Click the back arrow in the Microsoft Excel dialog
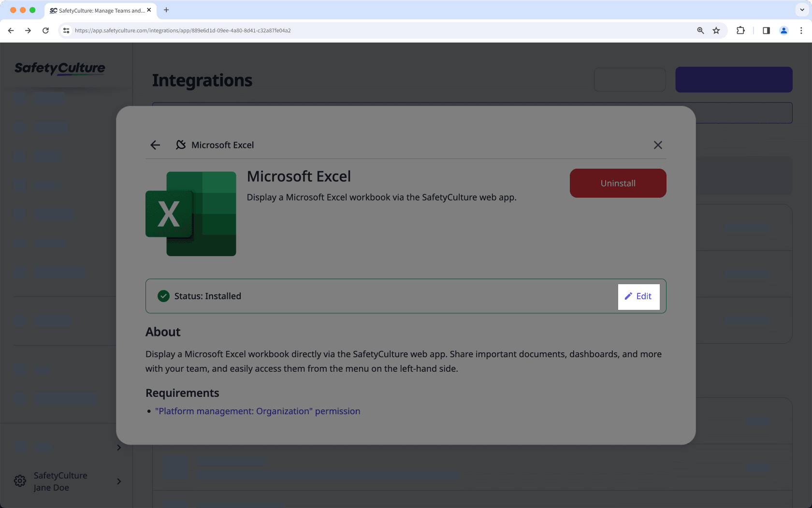Viewport: 812px width, 508px height. click(155, 145)
